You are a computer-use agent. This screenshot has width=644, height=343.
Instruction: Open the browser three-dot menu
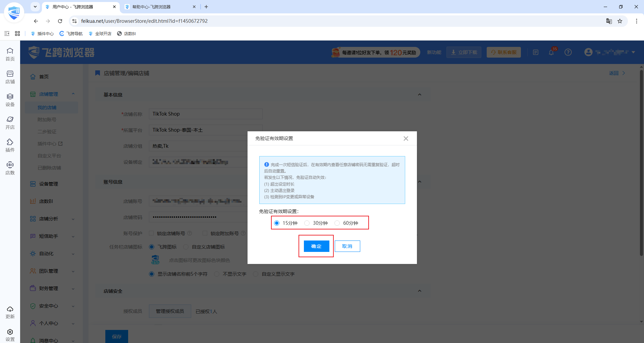[636, 21]
